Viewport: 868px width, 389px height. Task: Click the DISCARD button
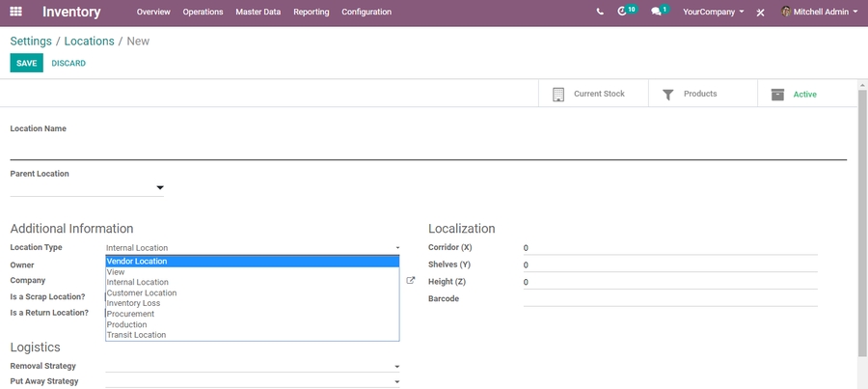tap(68, 64)
